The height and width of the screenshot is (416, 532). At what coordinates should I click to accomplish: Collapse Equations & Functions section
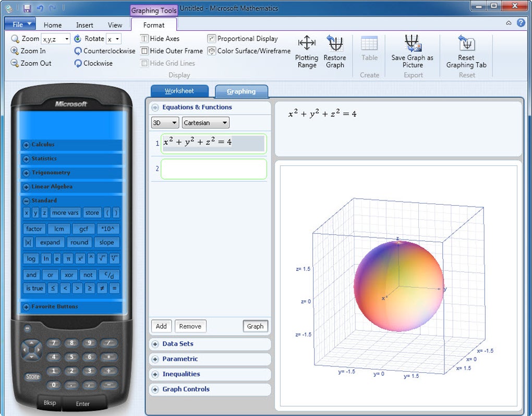tap(155, 108)
